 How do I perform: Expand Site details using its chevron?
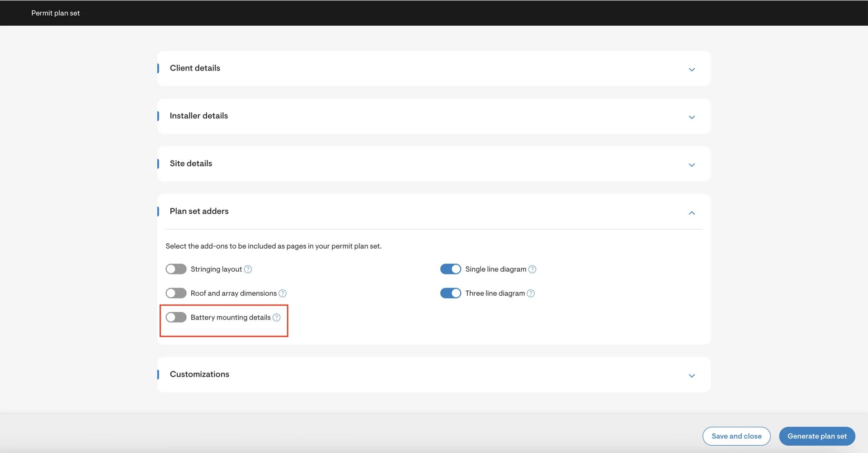click(691, 165)
